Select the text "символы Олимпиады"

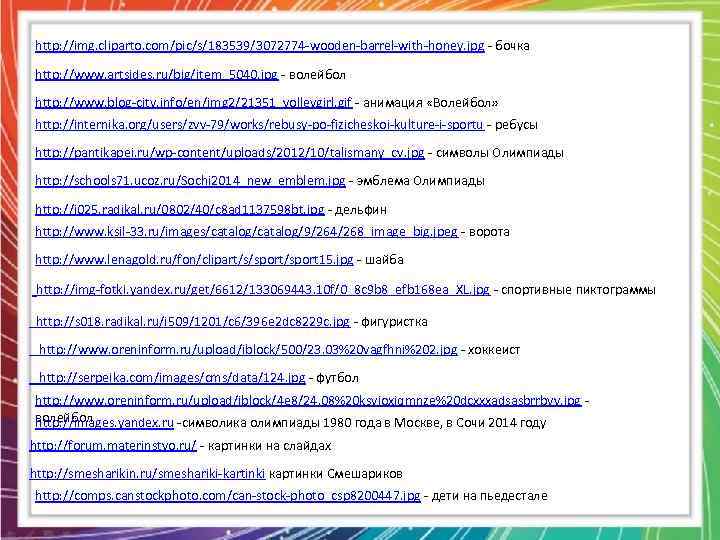click(x=500, y=152)
